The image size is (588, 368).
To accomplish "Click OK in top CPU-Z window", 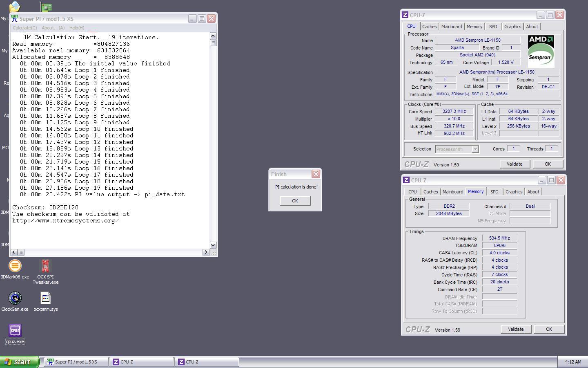I will coord(548,164).
